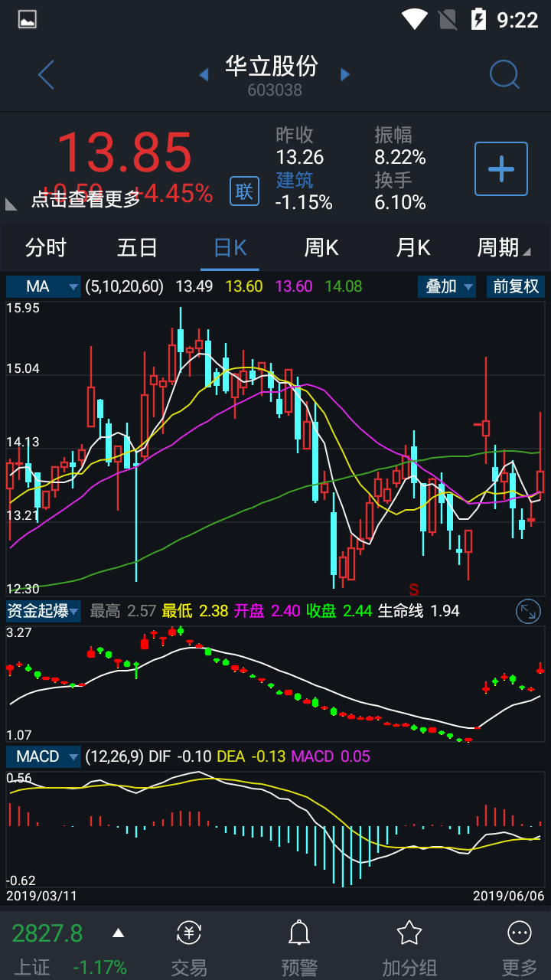Select the 日K tab
The height and width of the screenshot is (980, 551).
230,247
